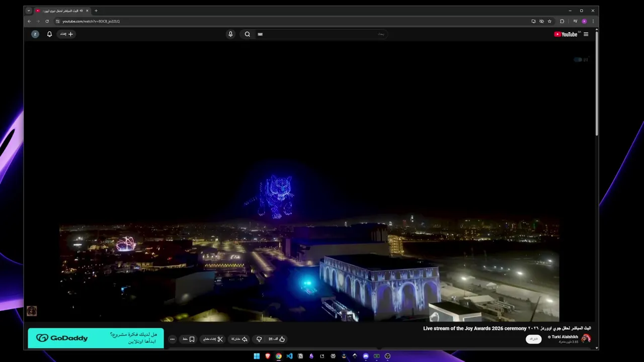
Task: Open Discord from the taskbar
Action: [366, 356]
